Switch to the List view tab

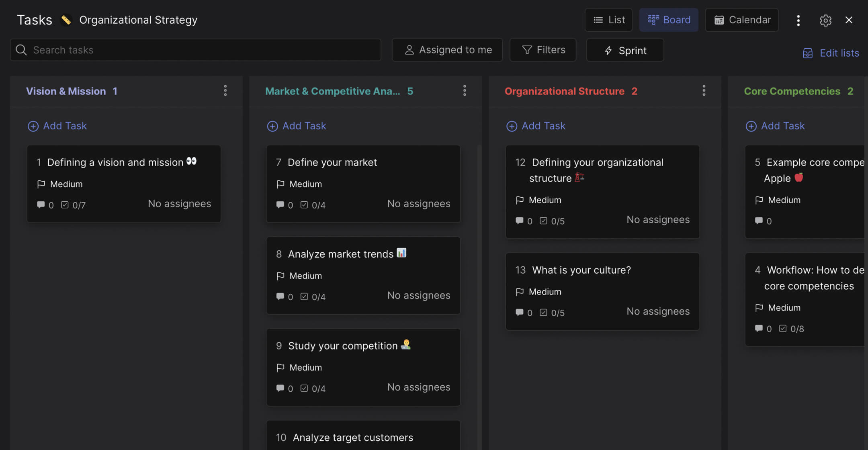[608, 20]
